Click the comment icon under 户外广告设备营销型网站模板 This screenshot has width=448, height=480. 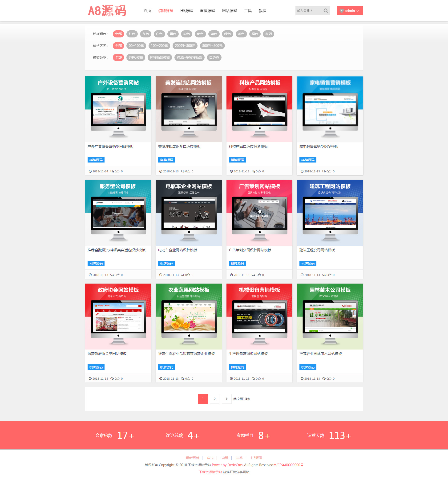(x=112, y=171)
